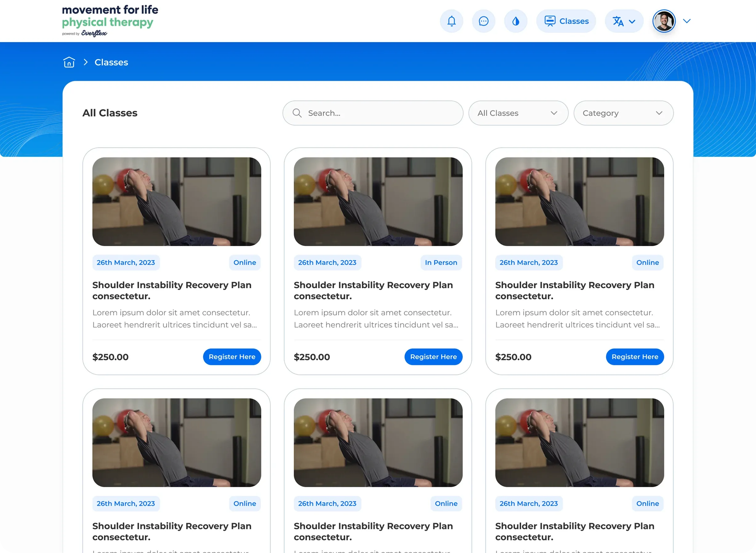
Task: Click the search magnifier icon
Action: [x=297, y=113]
